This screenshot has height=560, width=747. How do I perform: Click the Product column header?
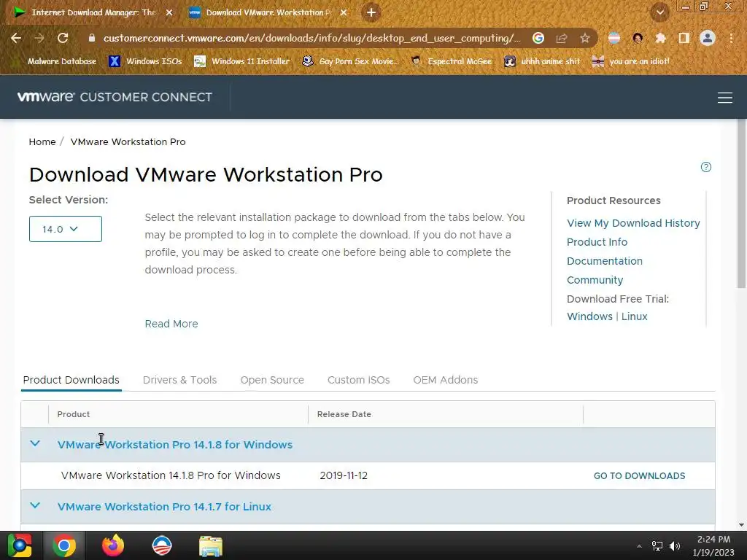[x=74, y=414]
